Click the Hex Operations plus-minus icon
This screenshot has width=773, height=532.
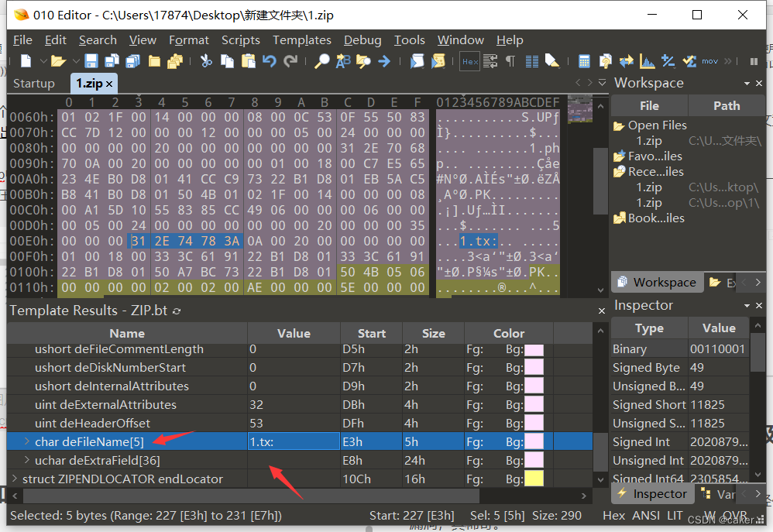tap(668, 61)
